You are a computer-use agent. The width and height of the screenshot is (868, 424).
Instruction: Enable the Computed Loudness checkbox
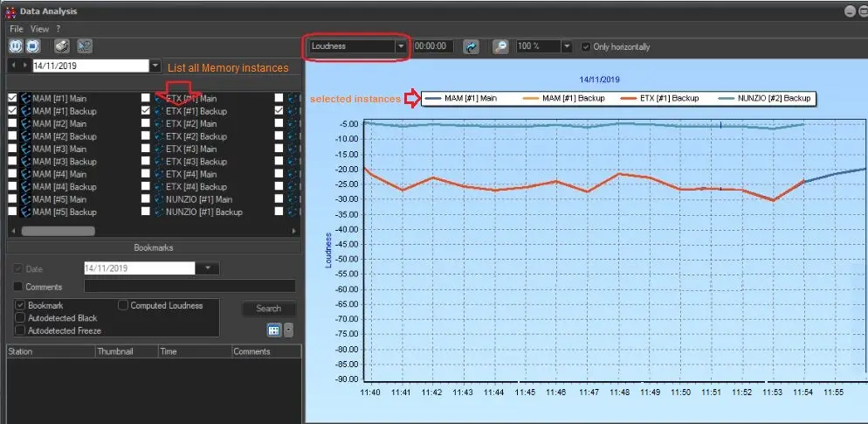click(x=122, y=306)
